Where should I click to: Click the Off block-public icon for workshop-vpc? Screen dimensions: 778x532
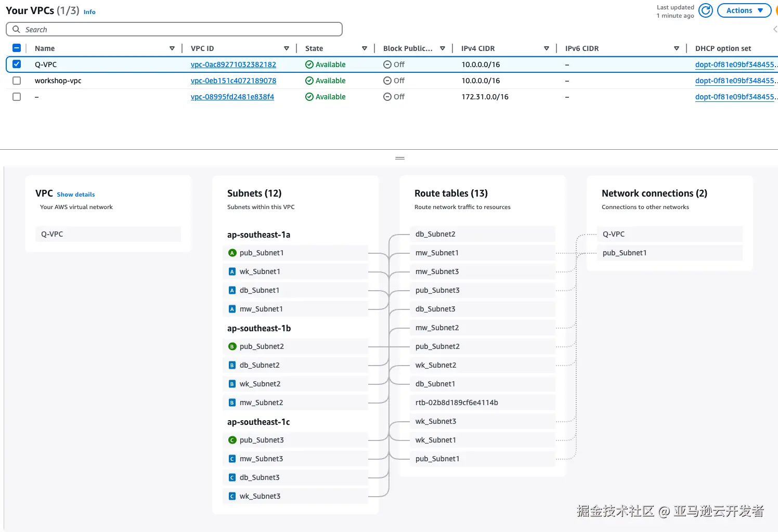pos(387,81)
